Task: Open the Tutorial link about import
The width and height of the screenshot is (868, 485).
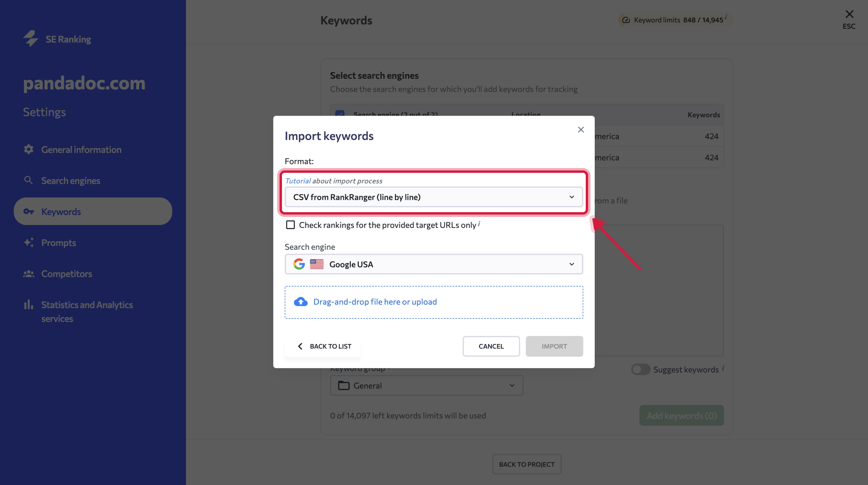Action: coord(298,181)
